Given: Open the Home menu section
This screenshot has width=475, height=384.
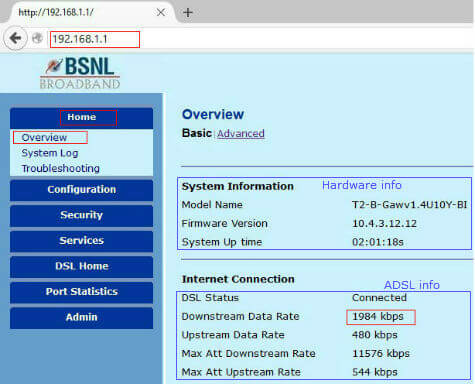Looking at the screenshot, I should 81,118.
